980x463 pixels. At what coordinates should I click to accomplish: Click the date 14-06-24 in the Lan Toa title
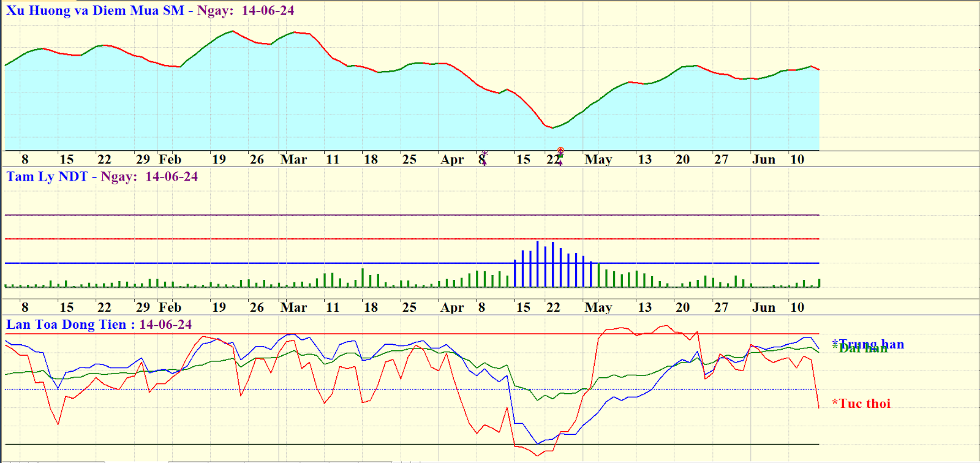click(165, 325)
